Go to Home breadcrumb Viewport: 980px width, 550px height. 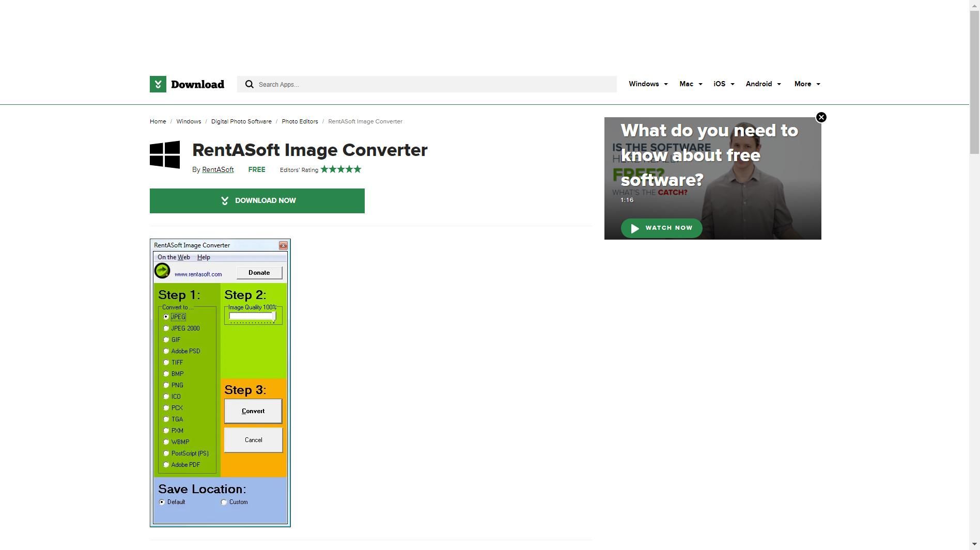click(x=158, y=121)
